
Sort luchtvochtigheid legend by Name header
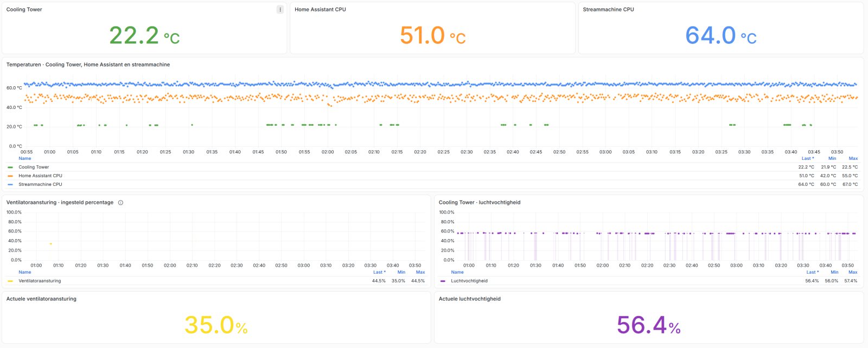(457, 273)
